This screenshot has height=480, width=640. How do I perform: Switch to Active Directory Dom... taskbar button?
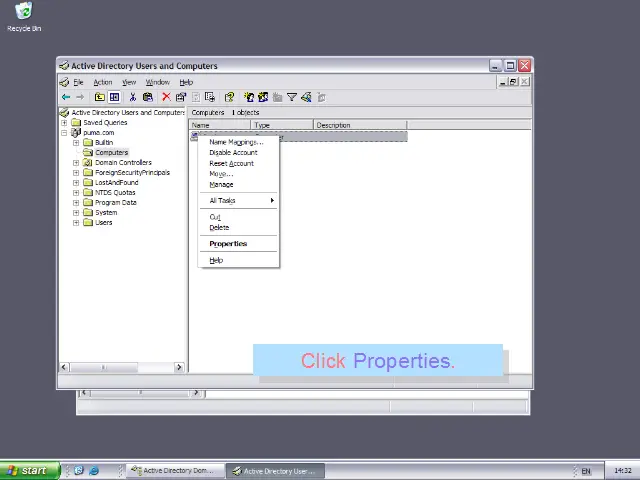point(175,471)
